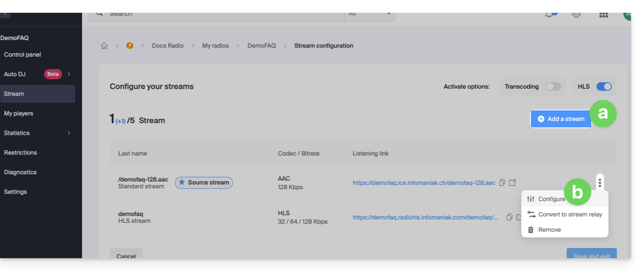This screenshot has width=644, height=271.
Task: Open the notifications bell
Action: pos(549,14)
